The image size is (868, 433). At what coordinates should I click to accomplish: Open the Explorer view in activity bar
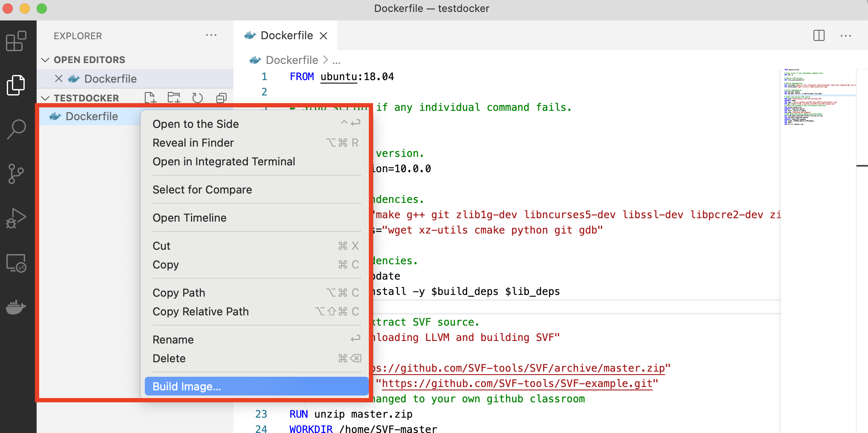(16, 85)
